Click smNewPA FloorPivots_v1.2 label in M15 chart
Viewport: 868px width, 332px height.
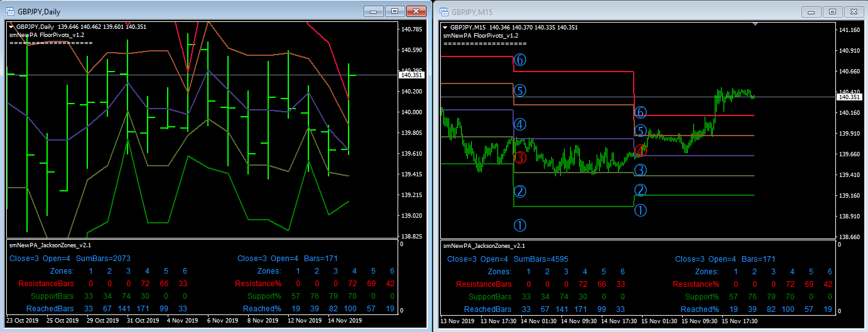point(482,36)
